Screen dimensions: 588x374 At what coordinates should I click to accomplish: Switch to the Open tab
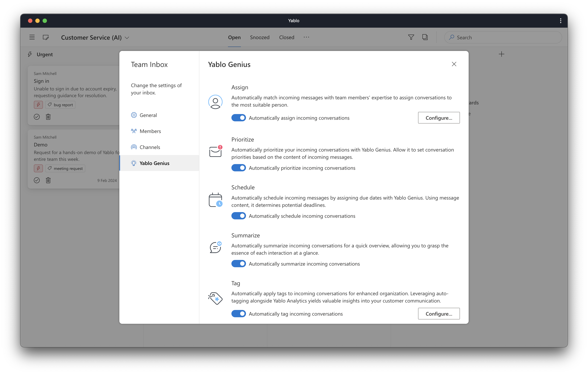(234, 37)
